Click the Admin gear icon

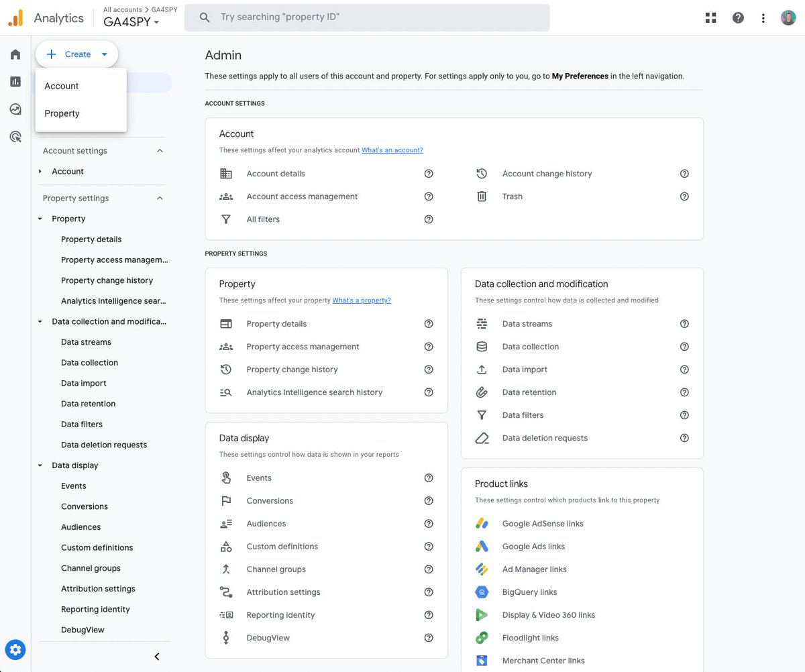15,649
